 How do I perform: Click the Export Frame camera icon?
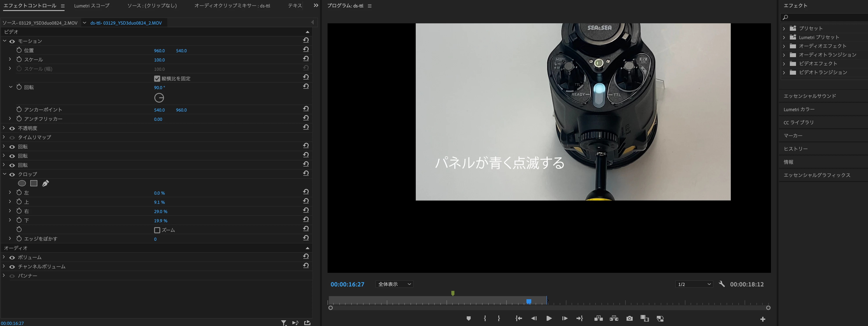click(x=629, y=318)
